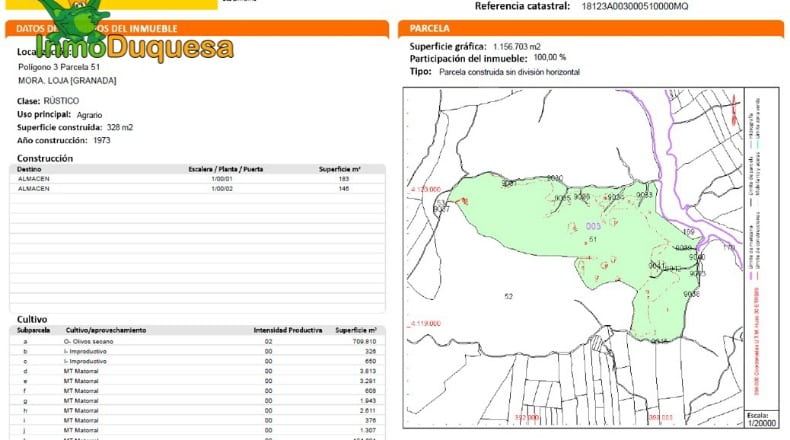The height and width of the screenshot is (440, 790).
Task: Click the intensity value 02 in row a
Action: tap(269, 342)
